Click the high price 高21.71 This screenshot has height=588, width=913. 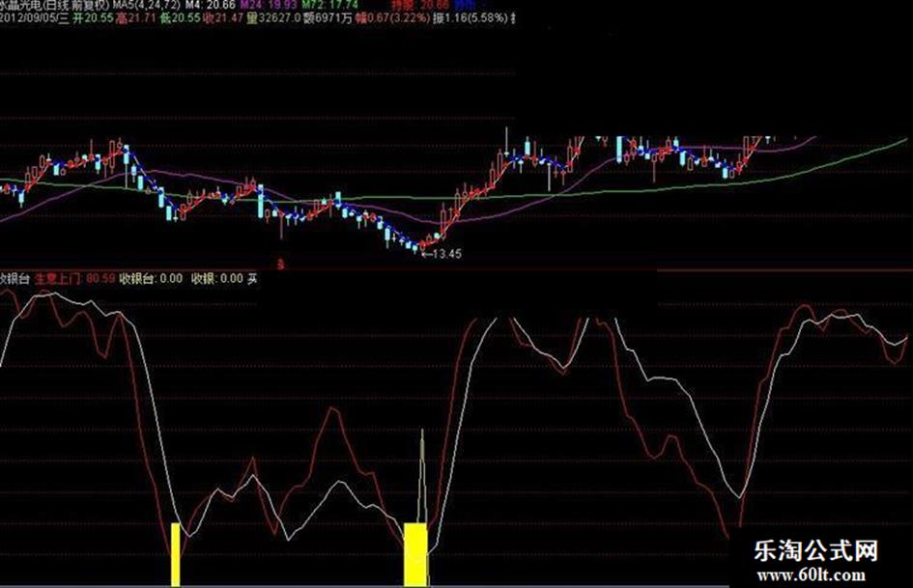pyautogui.click(x=135, y=18)
